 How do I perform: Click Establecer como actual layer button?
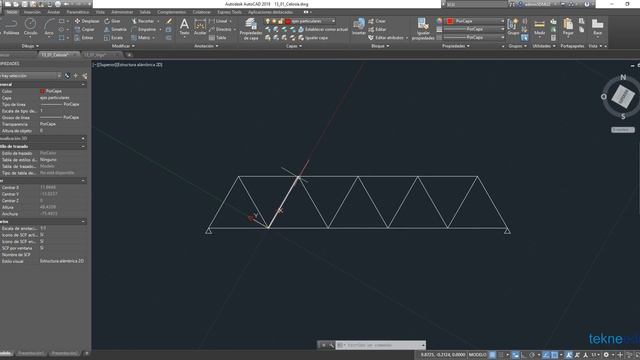coord(323,29)
